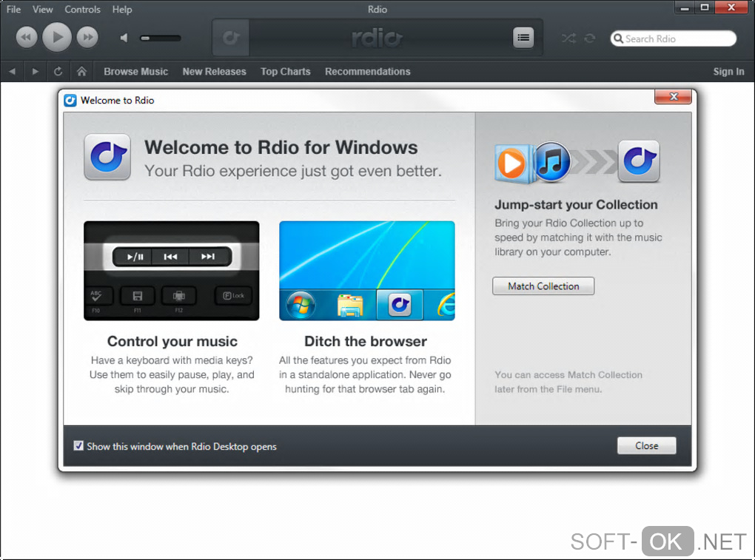Go to the Home icon
755x560 pixels.
coord(81,72)
